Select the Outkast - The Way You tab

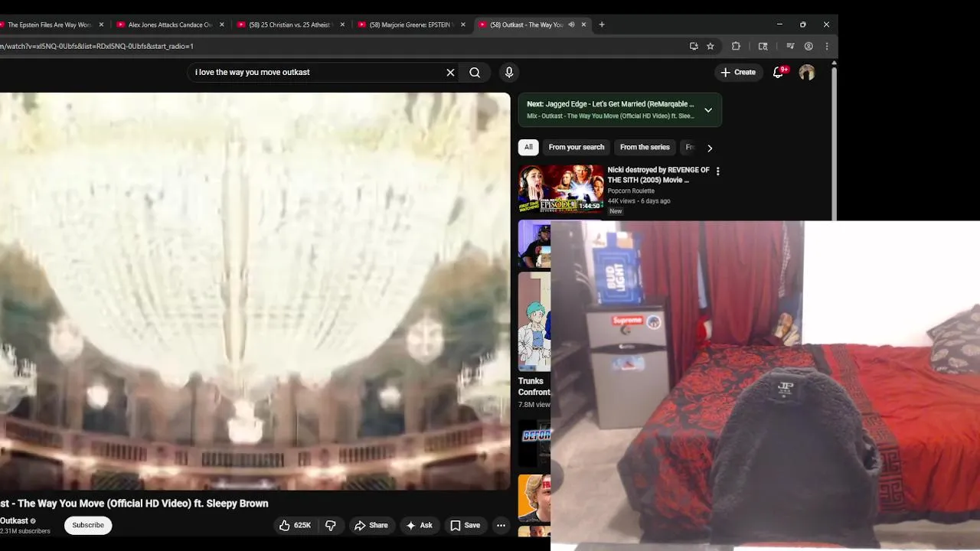click(x=526, y=24)
